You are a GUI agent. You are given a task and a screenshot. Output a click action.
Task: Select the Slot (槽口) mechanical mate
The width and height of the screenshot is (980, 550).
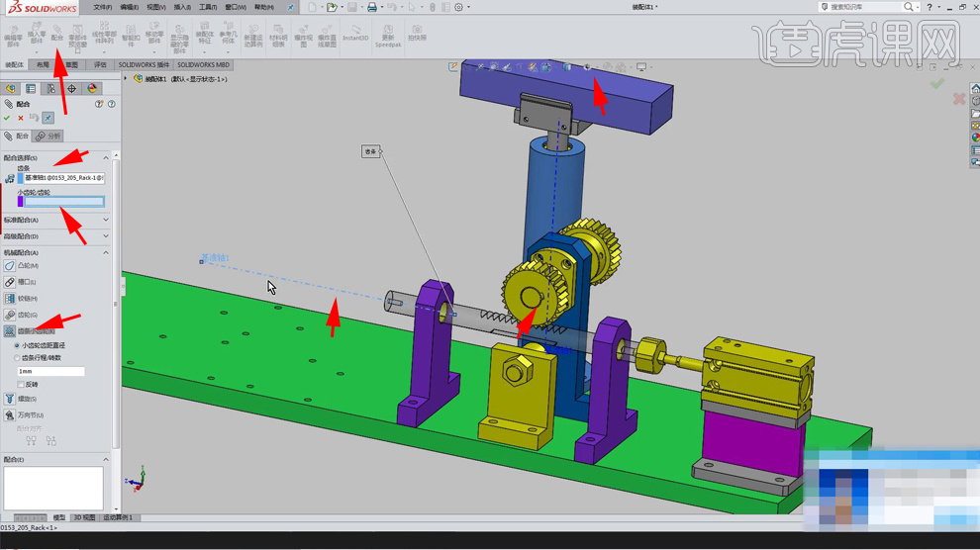(9, 282)
